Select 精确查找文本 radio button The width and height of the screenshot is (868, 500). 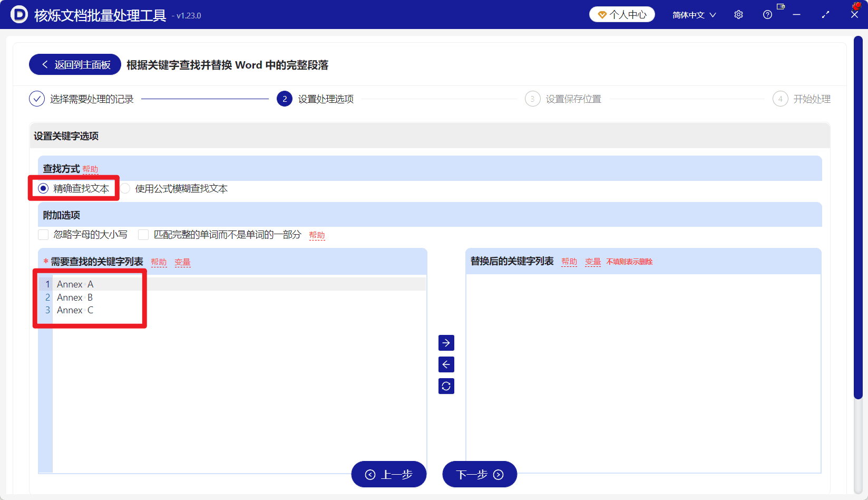point(43,188)
